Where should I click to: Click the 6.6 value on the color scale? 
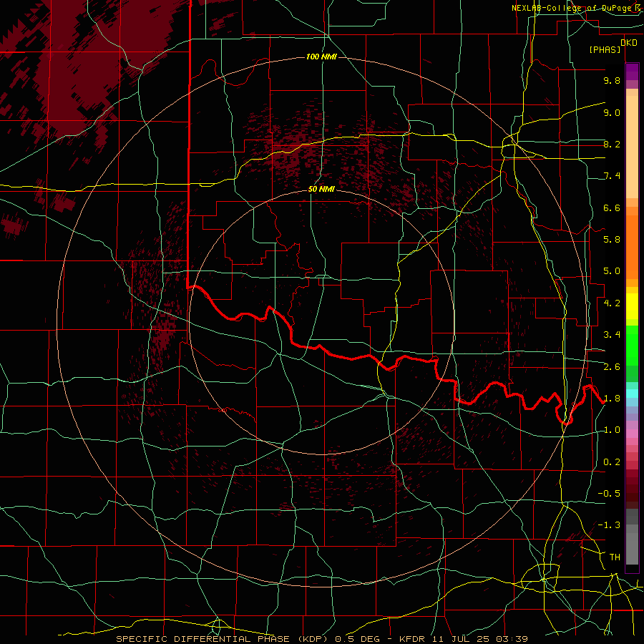click(x=612, y=208)
